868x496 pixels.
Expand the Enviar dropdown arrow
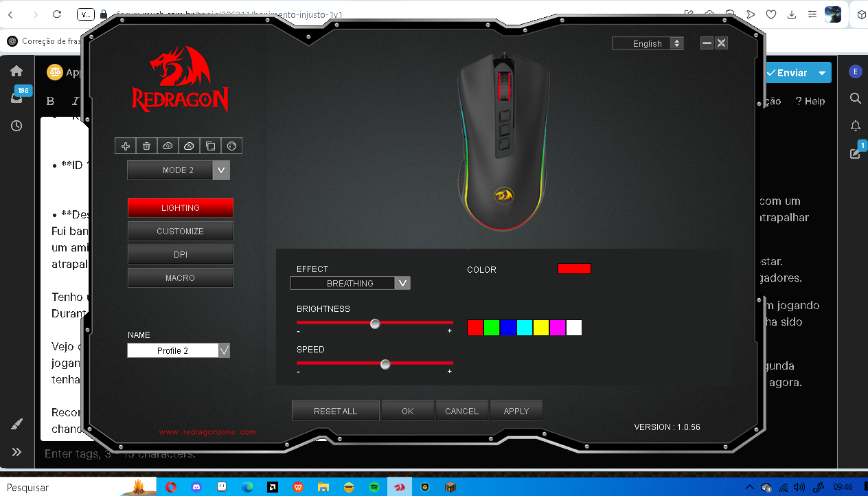click(x=822, y=73)
